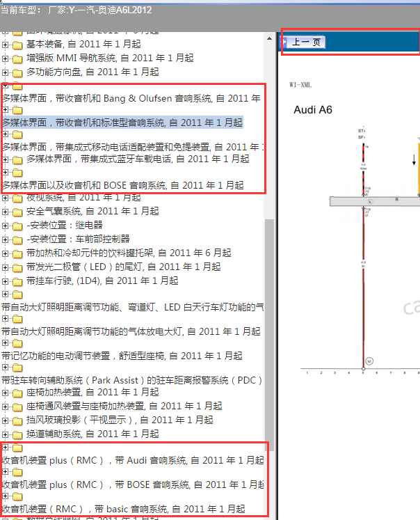The height and width of the screenshot is (520, 420).
Task: Open 夜视系统, 自 2011 年 1 月起
Action: 83,198
